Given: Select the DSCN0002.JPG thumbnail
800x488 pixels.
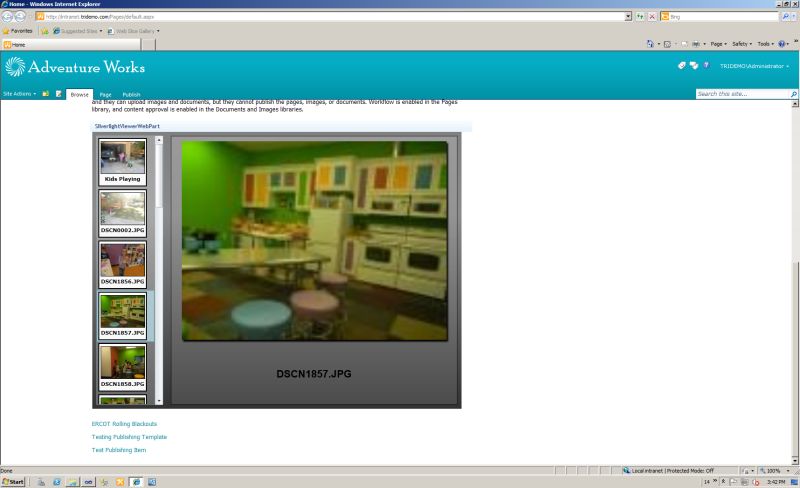Looking at the screenshot, I should (x=122, y=213).
